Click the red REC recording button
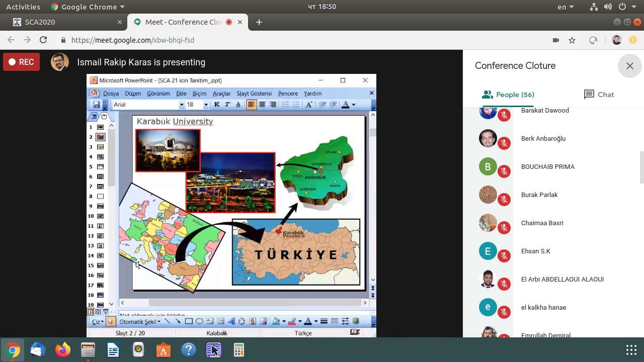The width and height of the screenshot is (644, 362). click(21, 62)
